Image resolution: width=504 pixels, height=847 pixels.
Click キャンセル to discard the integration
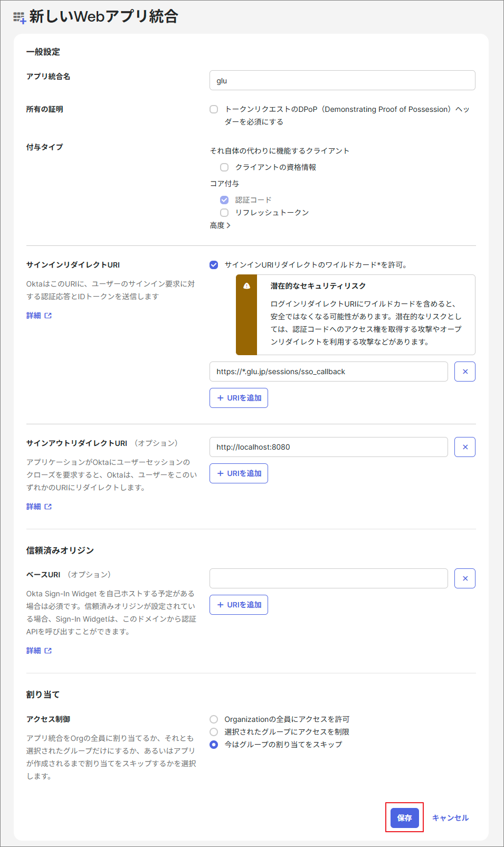point(450,817)
